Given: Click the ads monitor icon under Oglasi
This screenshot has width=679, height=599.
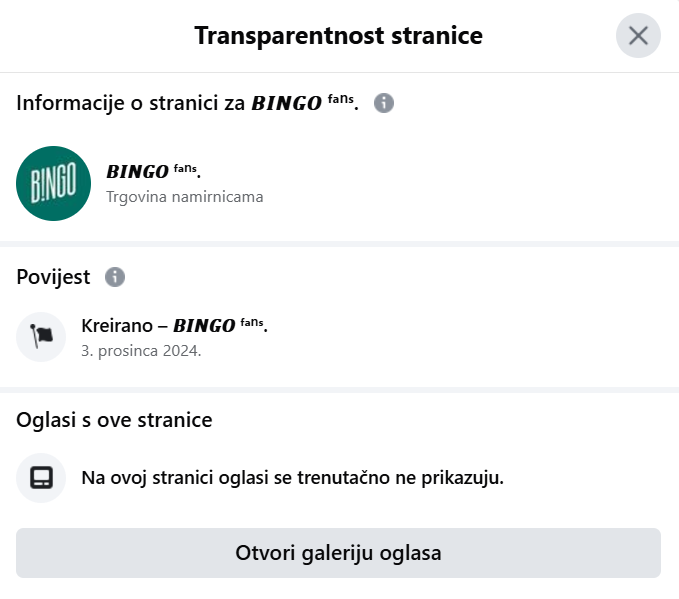Looking at the screenshot, I should (x=42, y=478).
